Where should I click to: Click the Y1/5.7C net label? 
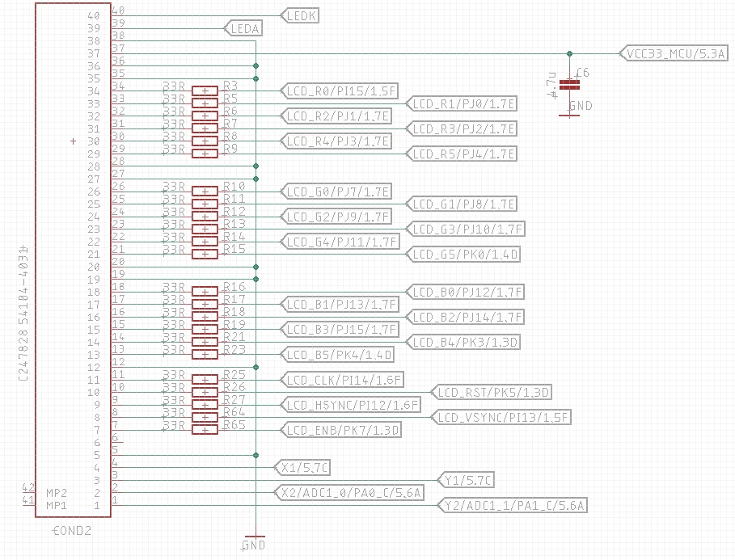tap(466, 480)
